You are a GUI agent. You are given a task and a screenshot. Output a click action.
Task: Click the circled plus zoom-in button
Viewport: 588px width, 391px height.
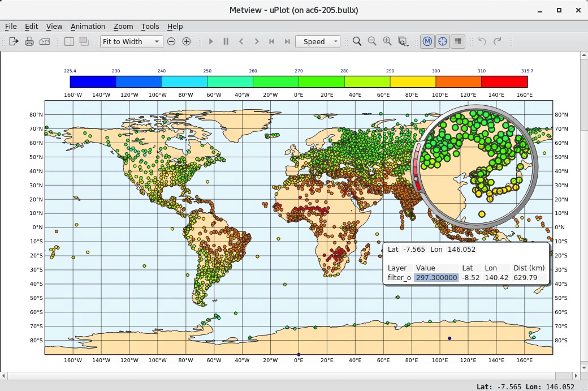point(187,41)
